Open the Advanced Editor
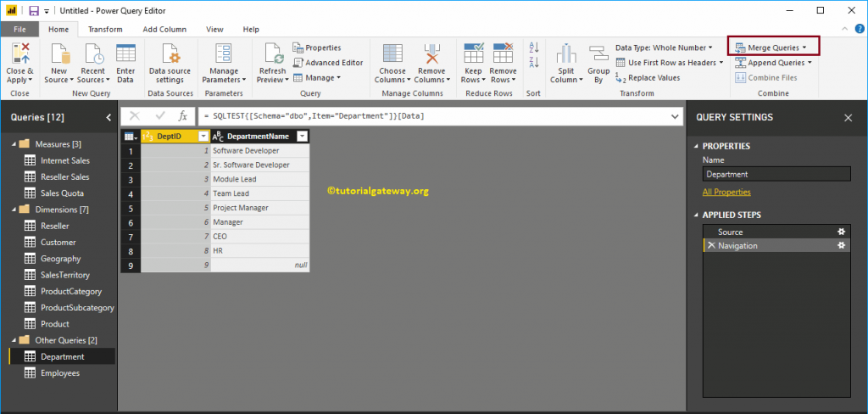The height and width of the screenshot is (414, 868). (x=328, y=63)
